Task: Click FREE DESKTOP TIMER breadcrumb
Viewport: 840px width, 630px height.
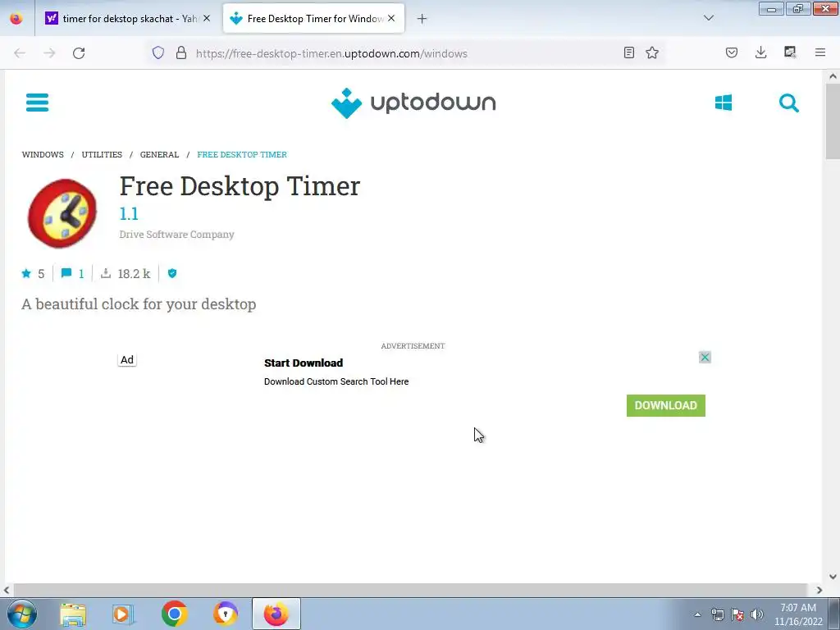Action: point(242,154)
